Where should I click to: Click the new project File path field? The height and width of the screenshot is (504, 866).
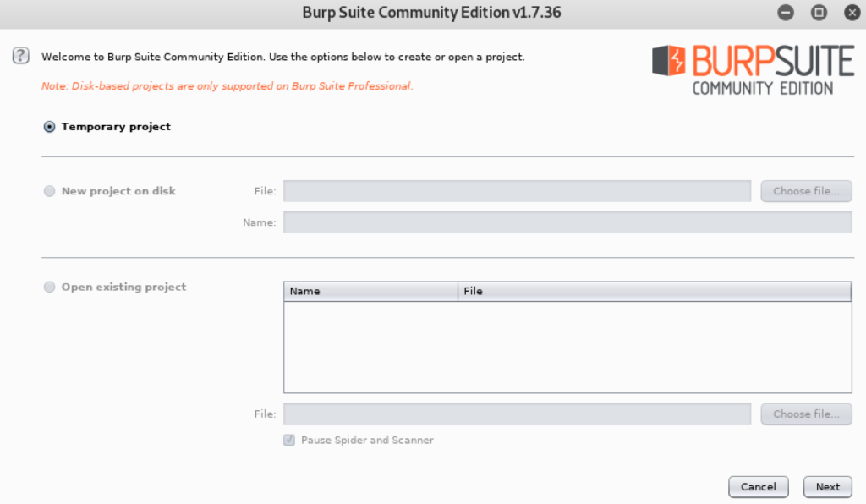coord(517,191)
